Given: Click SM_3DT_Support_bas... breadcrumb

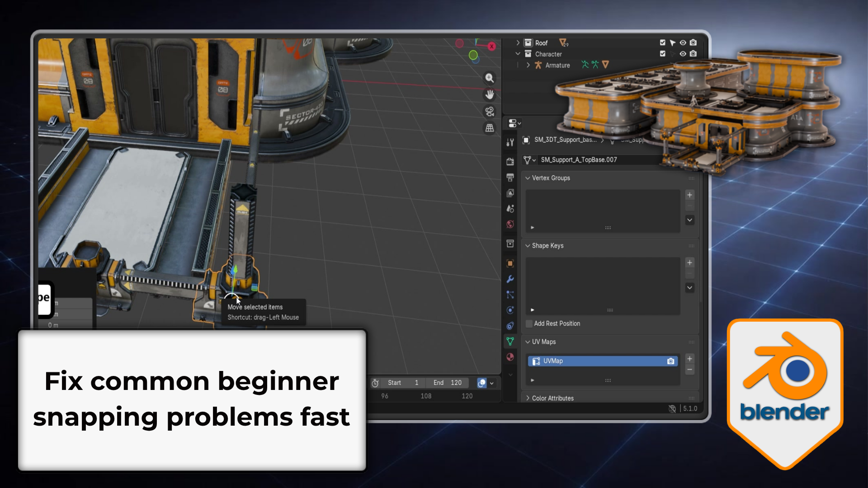Looking at the screenshot, I should (566, 140).
